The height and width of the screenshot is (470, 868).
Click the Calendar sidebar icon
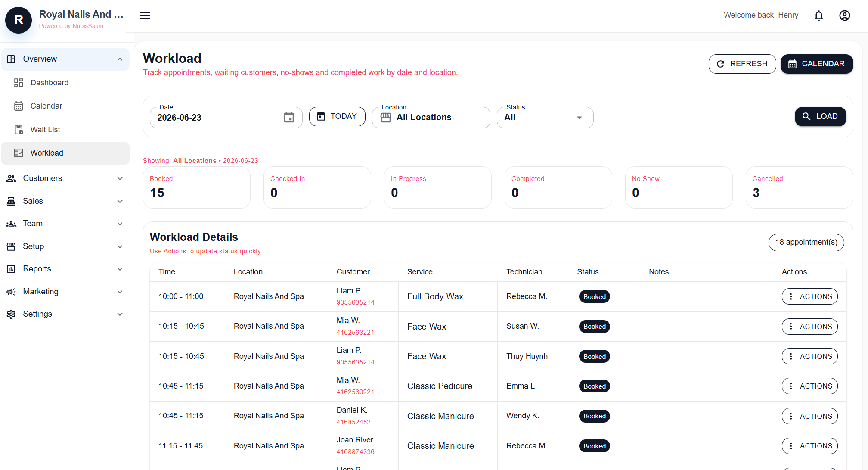[19, 106]
